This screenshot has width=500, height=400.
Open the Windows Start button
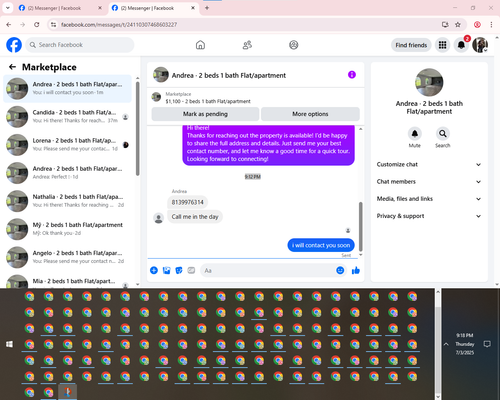point(9,344)
